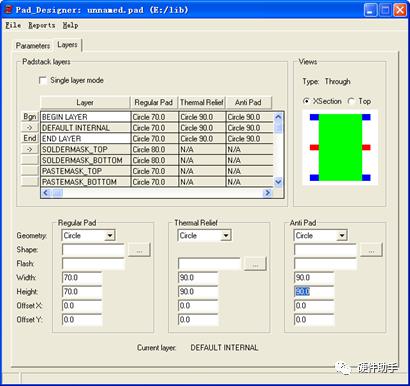Click the Anti Pad shape browse button
This screenshot has height=386, width=410.
(371, 250)
